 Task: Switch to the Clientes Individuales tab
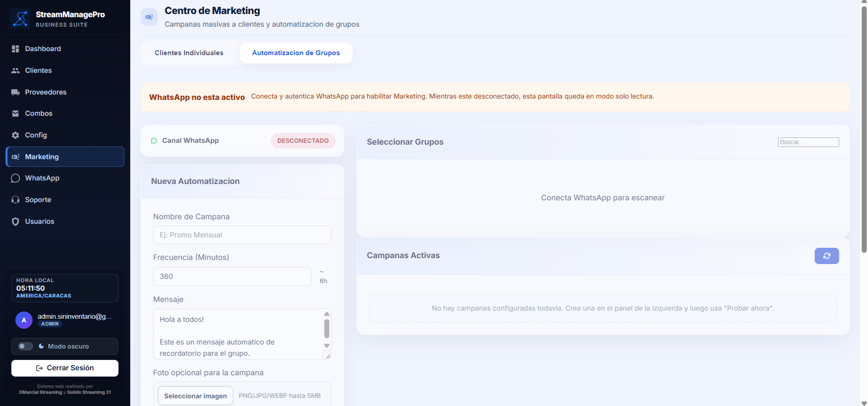coord(189,53)
